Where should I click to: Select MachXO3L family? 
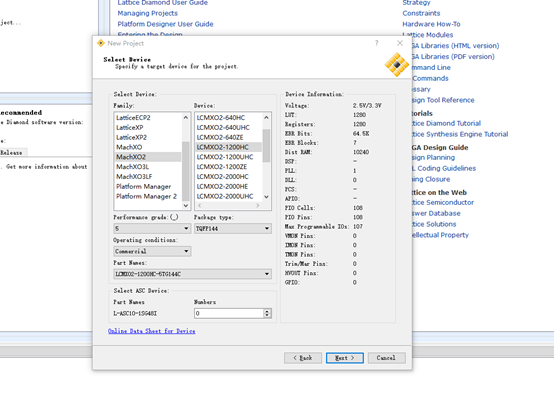[148, 167]
